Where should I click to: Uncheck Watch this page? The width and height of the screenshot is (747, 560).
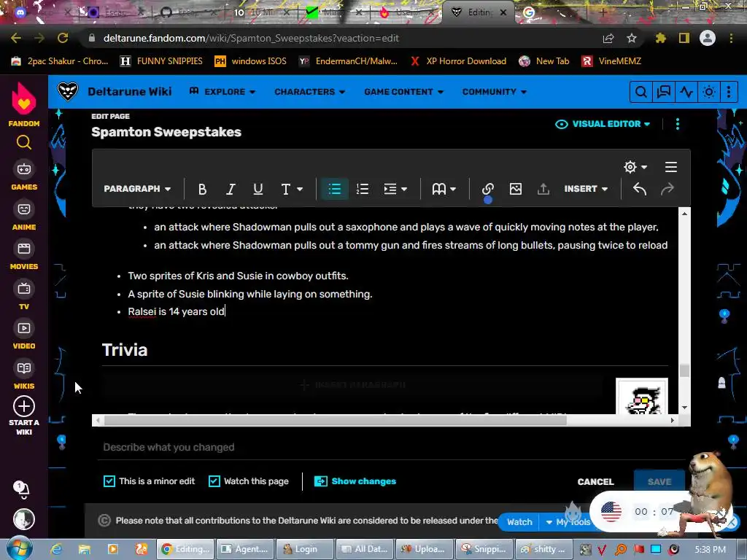pos(214,481)
